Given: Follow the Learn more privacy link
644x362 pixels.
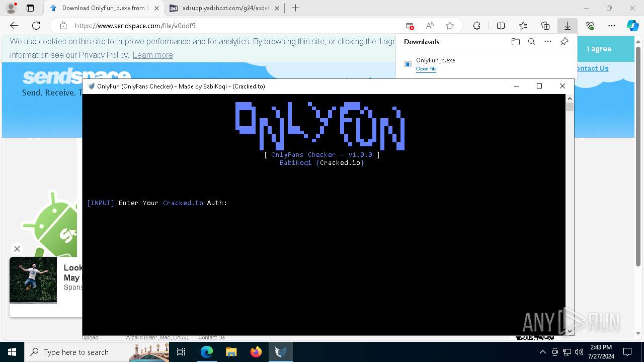Looking at the screenshot, I should (152, 55).
